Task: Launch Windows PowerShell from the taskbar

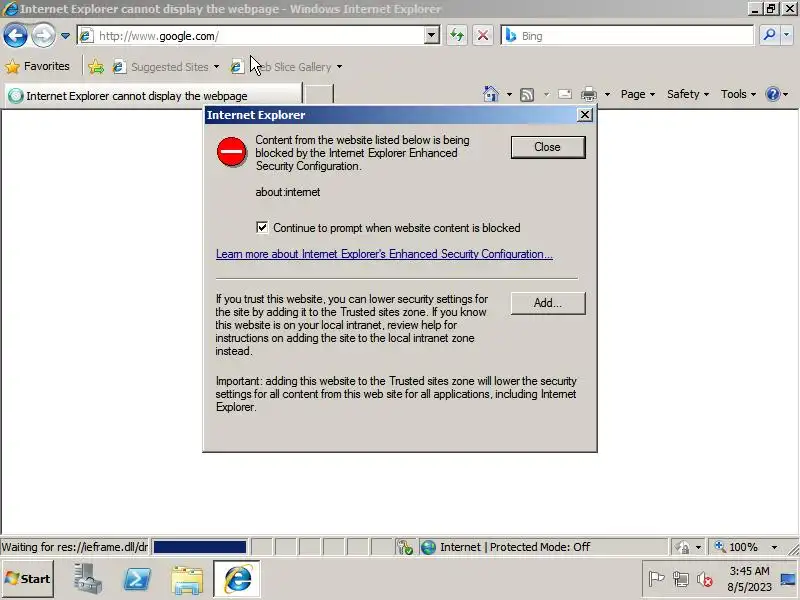Action: [137, 579]
